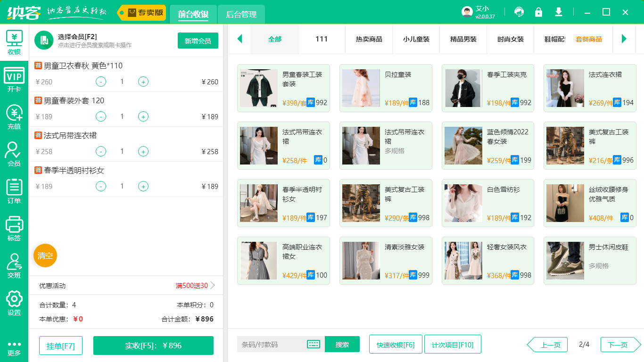Click the 贝拉童装 product thumbnail

(361, 88)
